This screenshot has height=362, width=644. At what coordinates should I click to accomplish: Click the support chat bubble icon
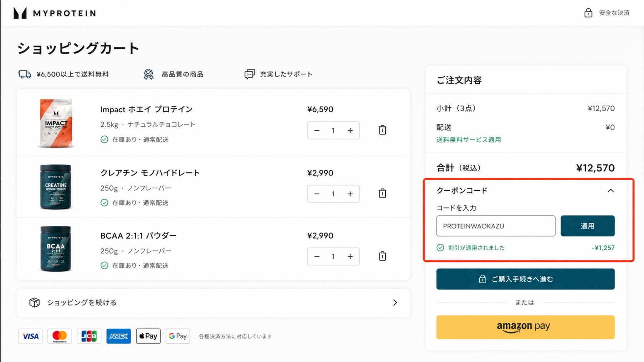tap(249, 74)
